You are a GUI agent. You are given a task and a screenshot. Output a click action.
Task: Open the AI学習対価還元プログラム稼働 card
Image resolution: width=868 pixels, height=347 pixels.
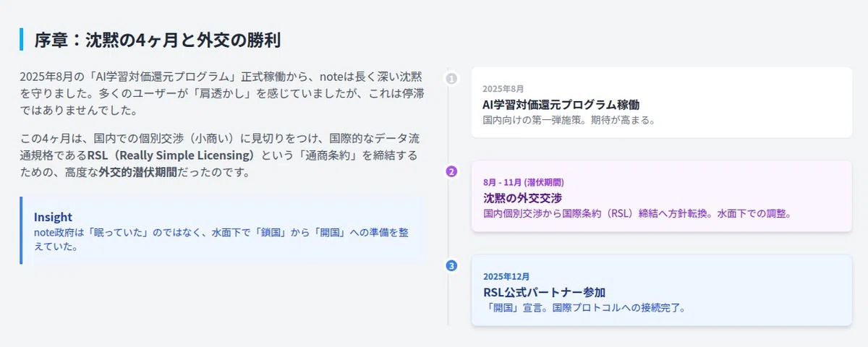coord(662,103)
